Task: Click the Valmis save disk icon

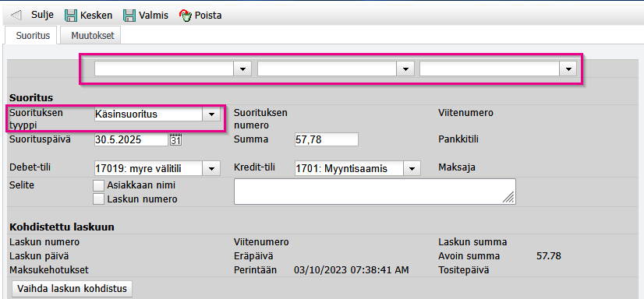Action: [x=129, y=16]
